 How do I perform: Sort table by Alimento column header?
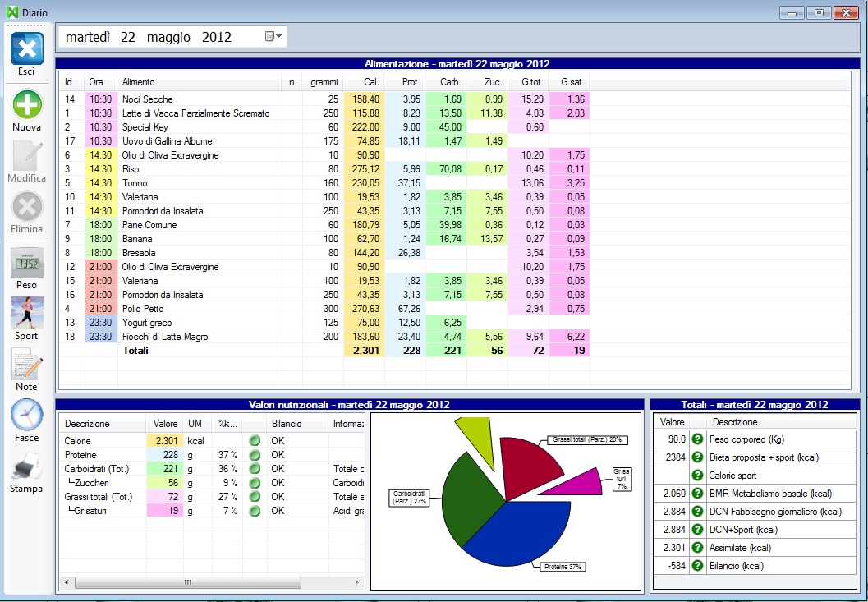click(138, 82)
